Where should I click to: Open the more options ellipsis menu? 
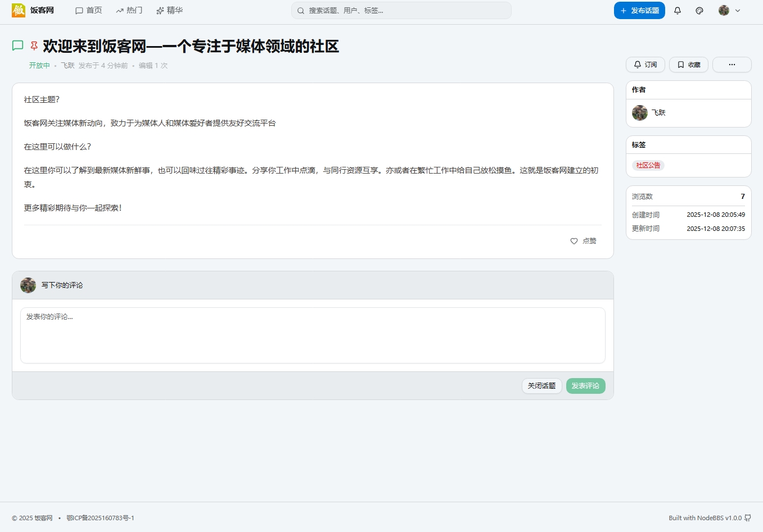pyautogui.click(x=732, y=65)
